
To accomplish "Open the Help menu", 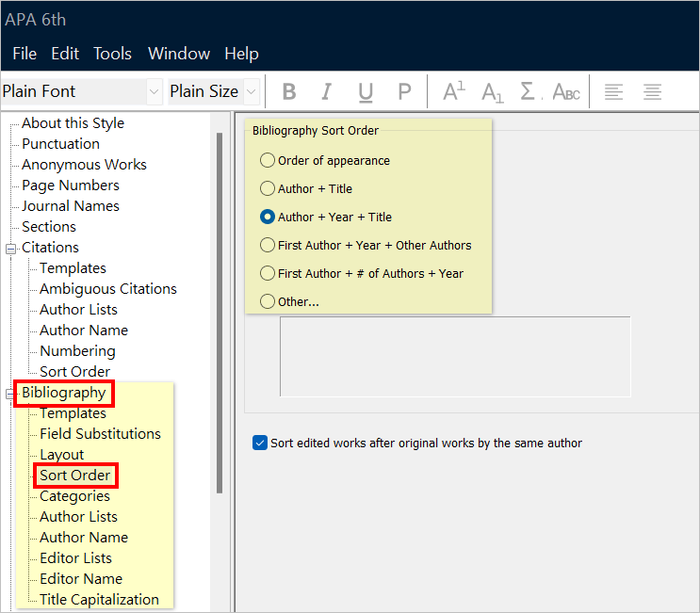I will (241, 54).
